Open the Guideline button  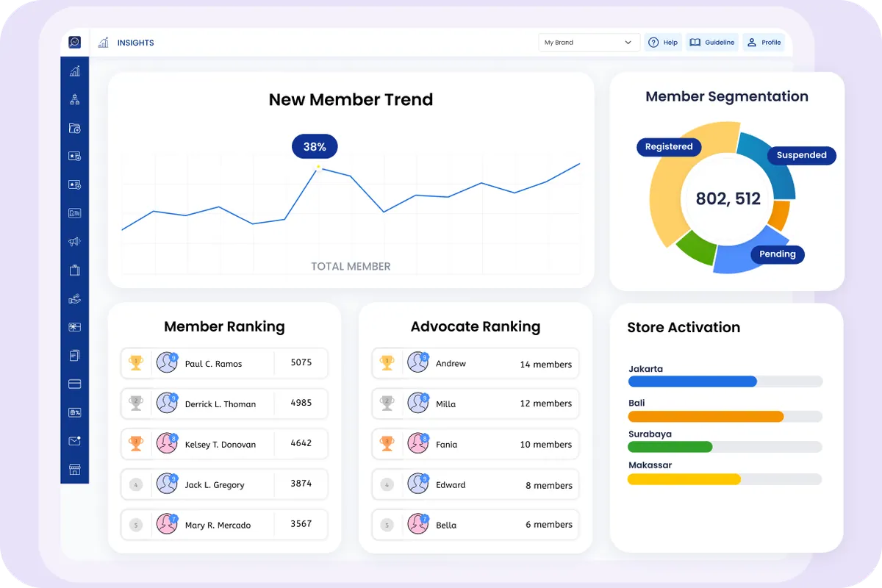tap(712, 43)
